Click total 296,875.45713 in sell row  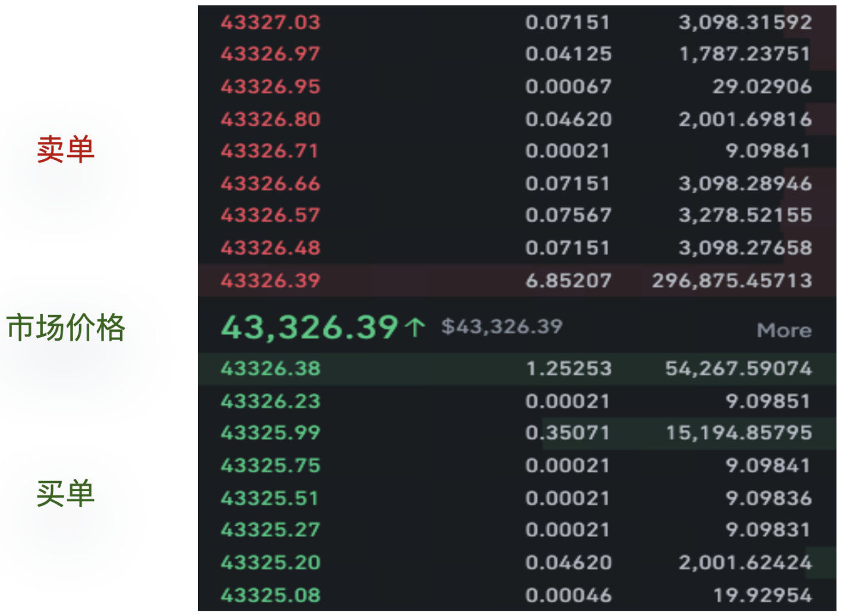732,280
